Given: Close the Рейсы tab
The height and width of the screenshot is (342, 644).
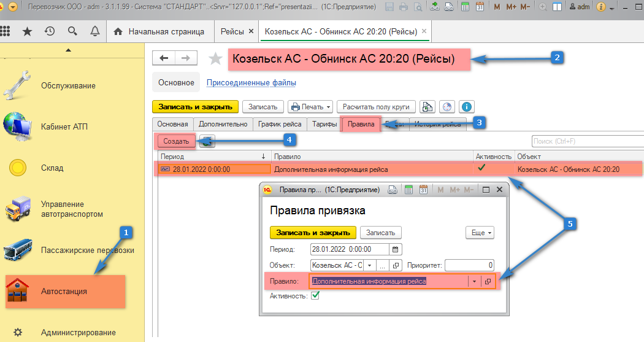Looking at the screenshot, I should coord(250,31).
